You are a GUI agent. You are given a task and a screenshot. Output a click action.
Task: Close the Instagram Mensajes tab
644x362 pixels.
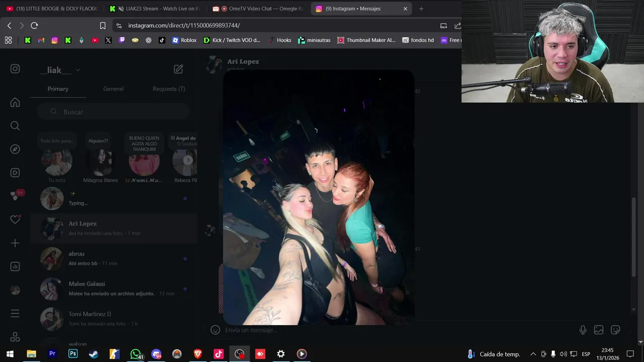405,9
